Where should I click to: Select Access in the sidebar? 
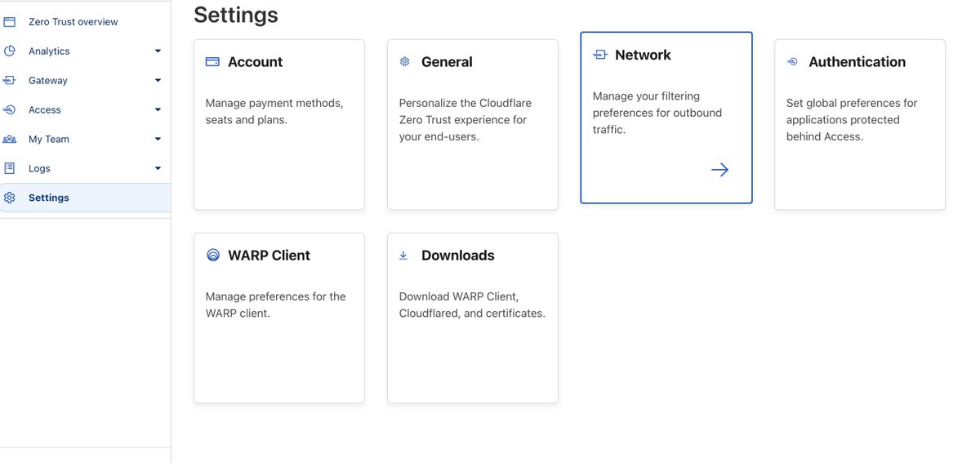point(45,110)
